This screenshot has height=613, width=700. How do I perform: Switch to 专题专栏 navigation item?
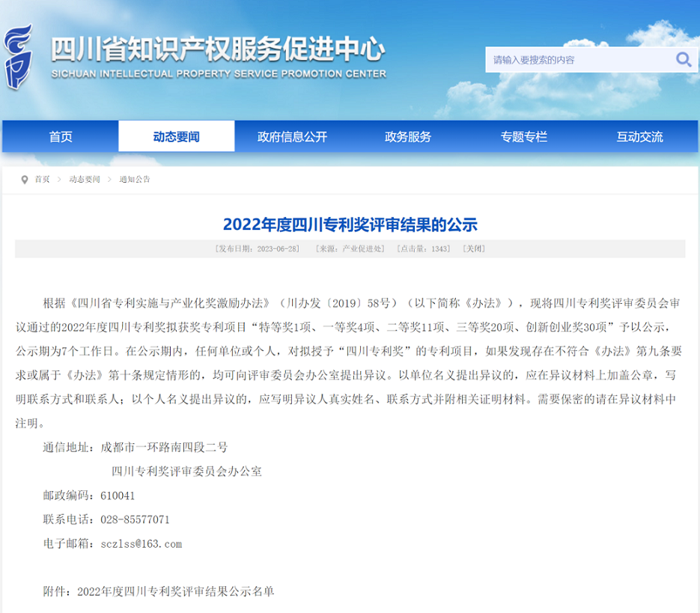(x=524, y=137)
